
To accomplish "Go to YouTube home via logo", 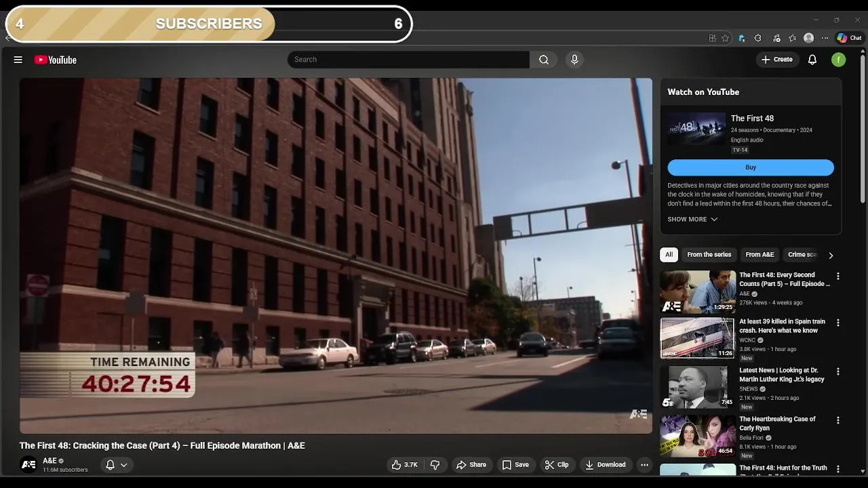I will coord(56,60).
